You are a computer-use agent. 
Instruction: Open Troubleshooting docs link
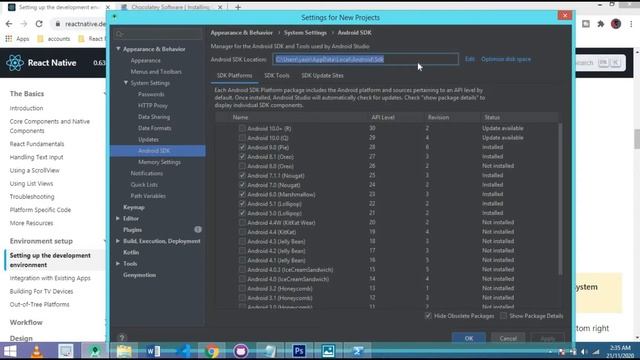click(x=32, y=196)
